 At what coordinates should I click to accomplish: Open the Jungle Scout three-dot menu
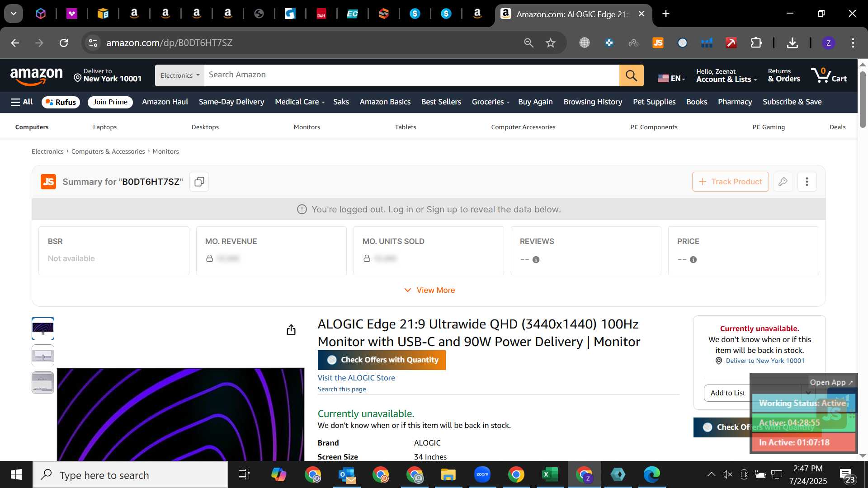(807, 182)
